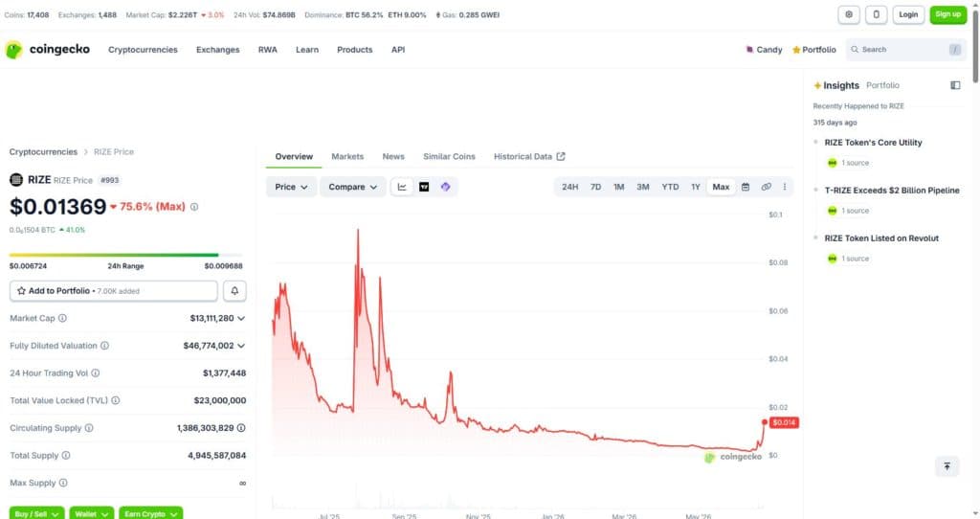Click the purple chart tool icon
The image size is (980, 519).
(x=445, y=187)
